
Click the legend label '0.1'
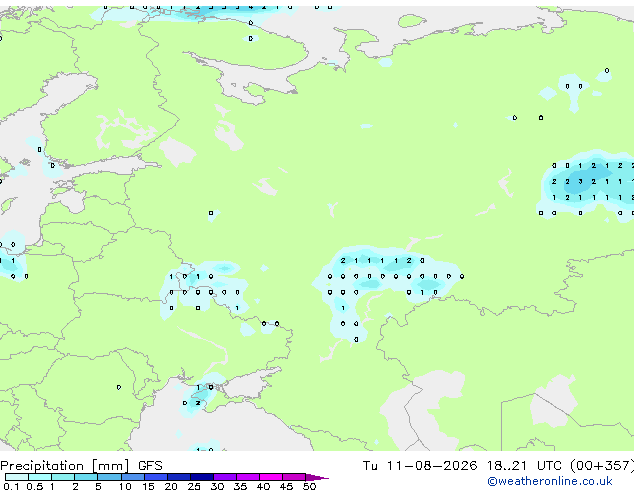coord(11,486)
